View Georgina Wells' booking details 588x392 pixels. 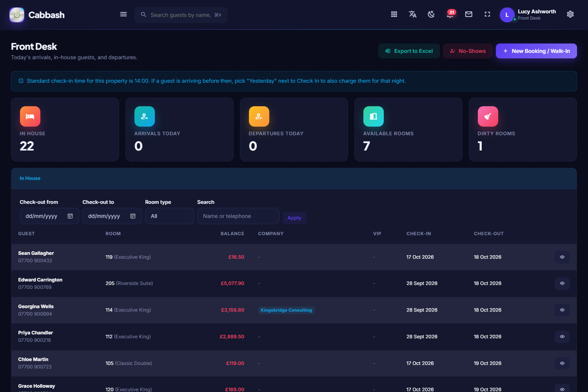(x=562, y=310)
